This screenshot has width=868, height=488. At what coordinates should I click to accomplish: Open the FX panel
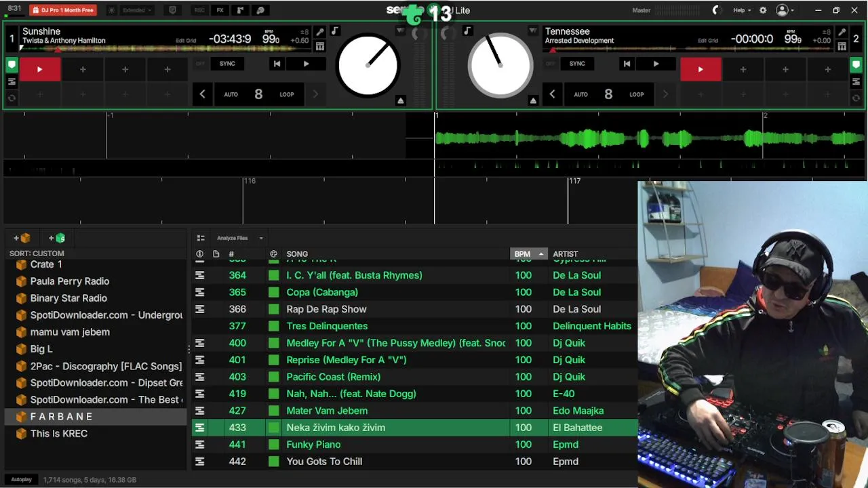pos(220,10)
